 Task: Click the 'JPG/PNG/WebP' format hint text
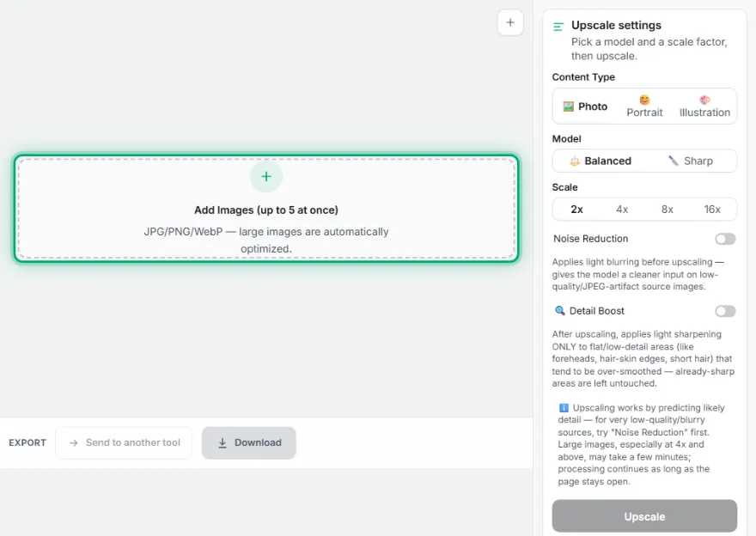click(x=266, y=240)
